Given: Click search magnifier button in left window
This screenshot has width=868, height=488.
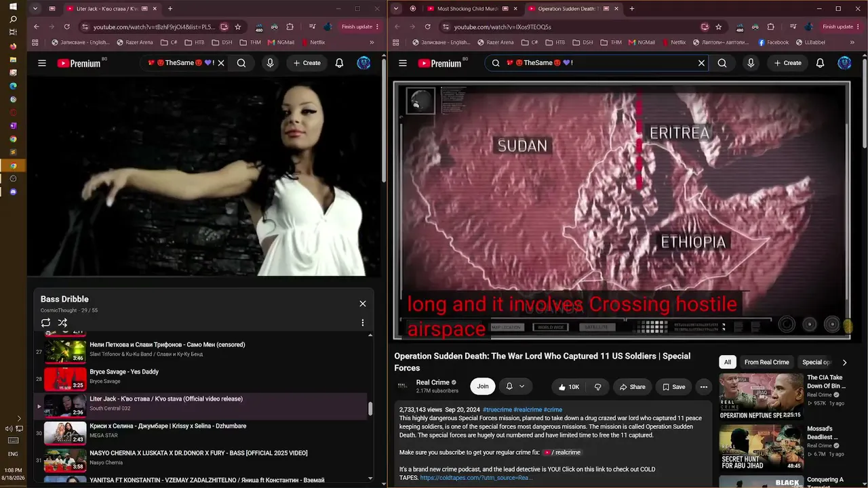Looking at the screenshot, I should pos(241,63).
